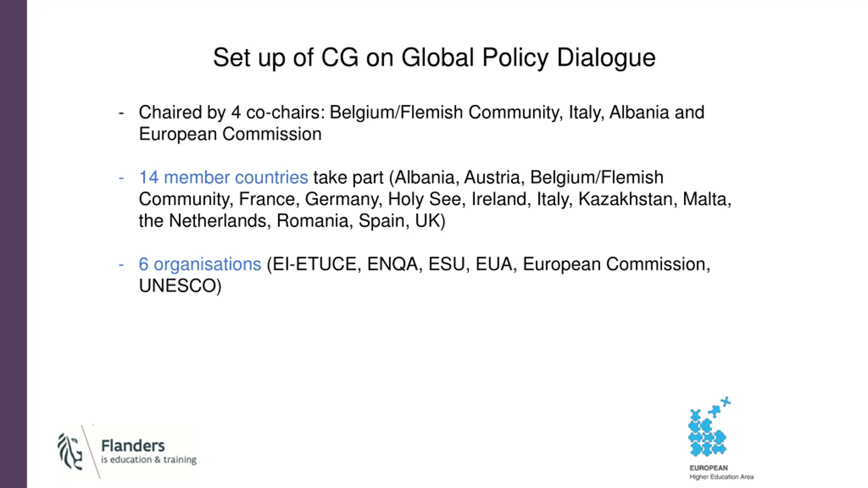Click 'Belgium/Flemish Community' in the first bullet

pos(445,112)
